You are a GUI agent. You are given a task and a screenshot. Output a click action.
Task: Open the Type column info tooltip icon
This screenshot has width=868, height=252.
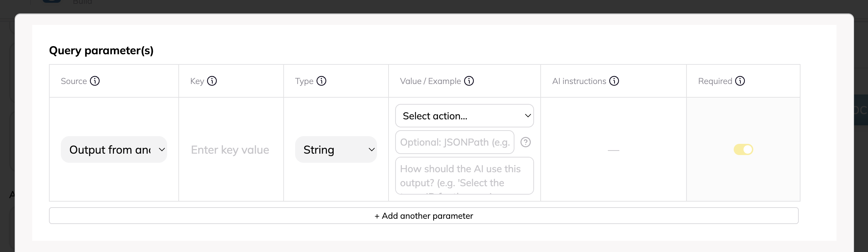point(321,81)
